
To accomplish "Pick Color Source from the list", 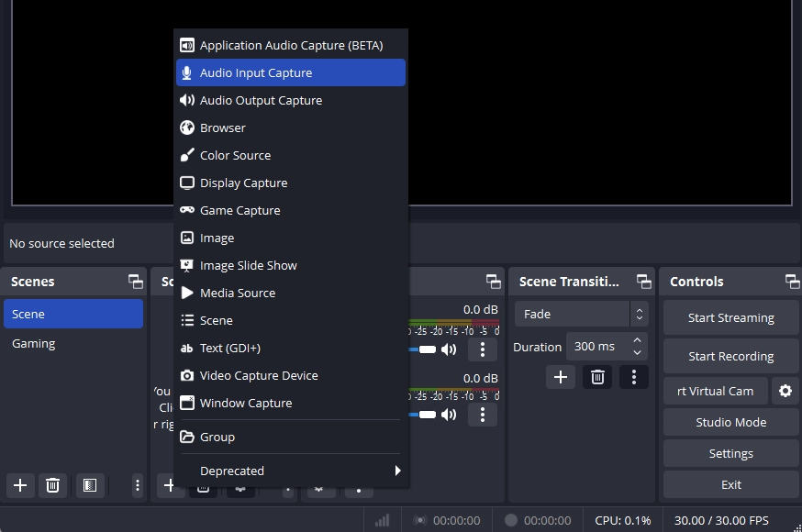I will (x=291, y=155).
